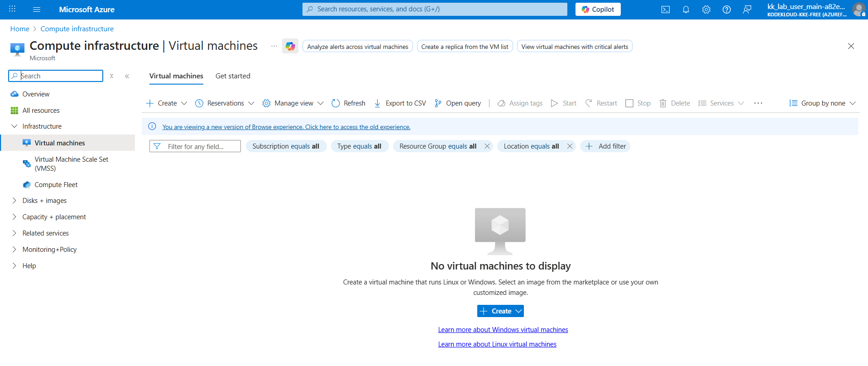Click the Stop toolbar button
Screen dimensions: 868x366
638,103
